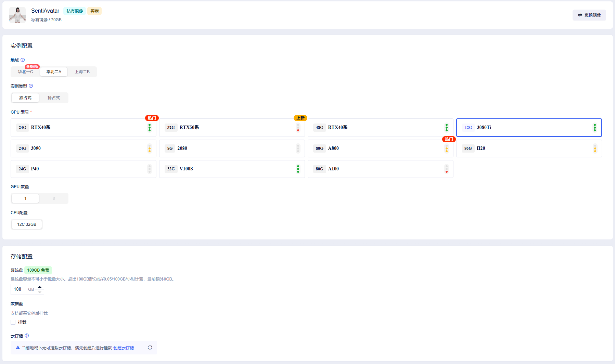Viewport: 615px width, 364px height.
Task: Click availability indicator on RTX50系 card
Action: click(x=298, y=128)
